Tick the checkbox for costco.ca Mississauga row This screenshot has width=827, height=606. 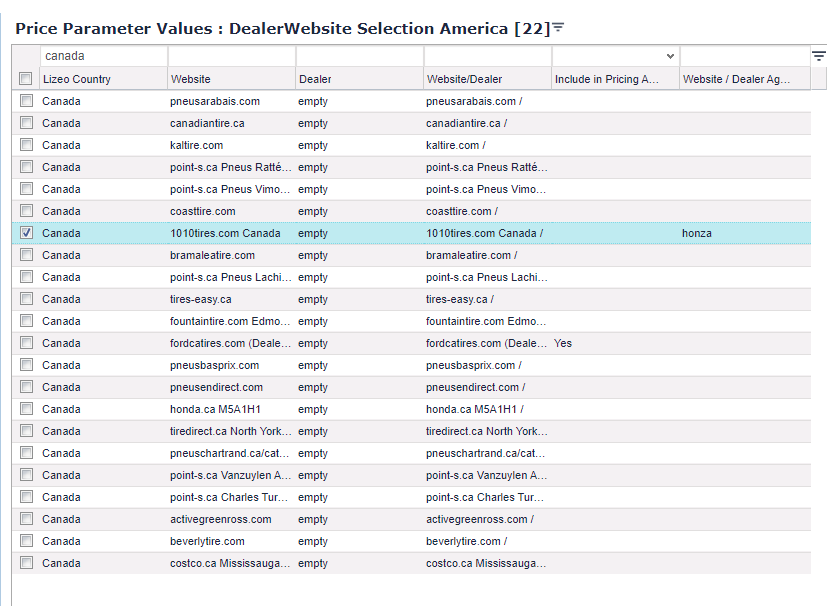[26, 563]
